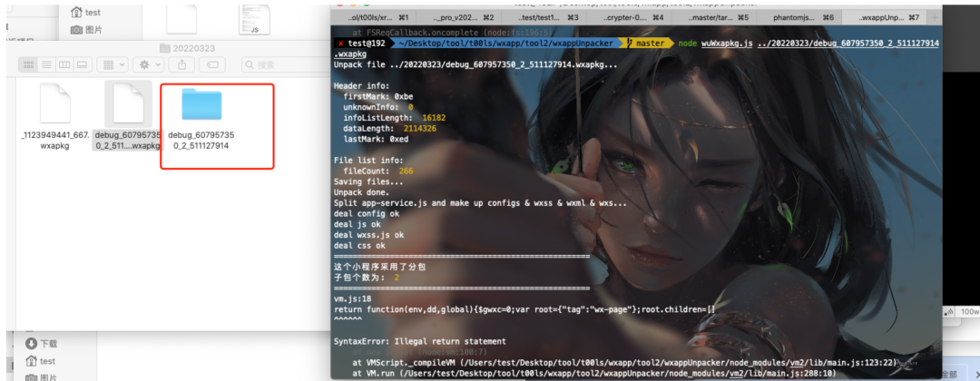Click the 'vm.js:18' line

tap(353, 299)
